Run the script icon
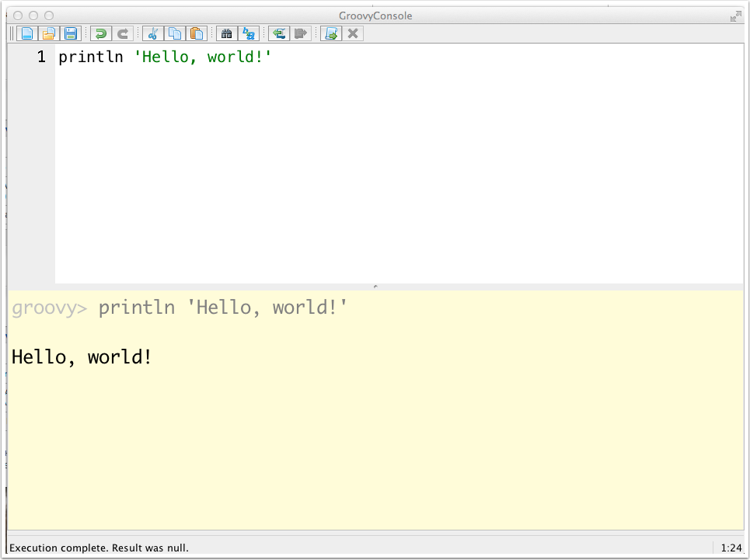 331,33
